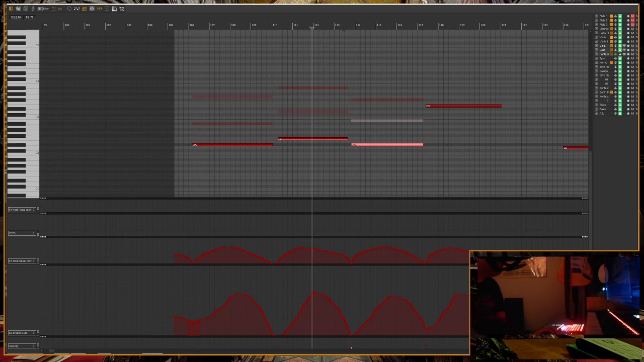Image resolution: width=644 pixels, height=362 pixels.
Task: Select the Bass track name
Action: click(x=603, y=110)
